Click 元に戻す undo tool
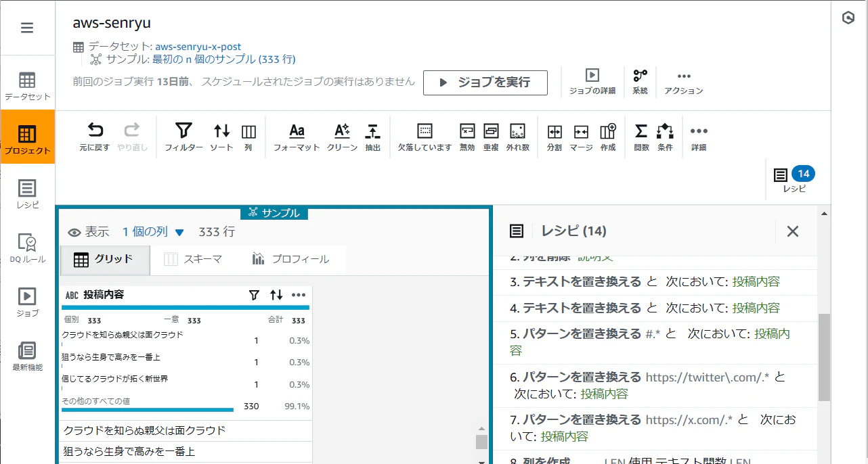 point(95,137)
